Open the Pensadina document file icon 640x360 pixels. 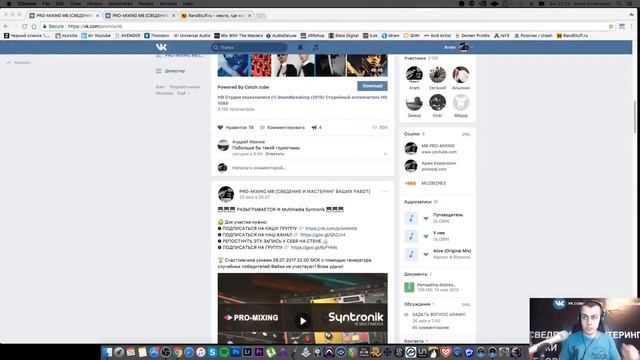pos(409,287)
